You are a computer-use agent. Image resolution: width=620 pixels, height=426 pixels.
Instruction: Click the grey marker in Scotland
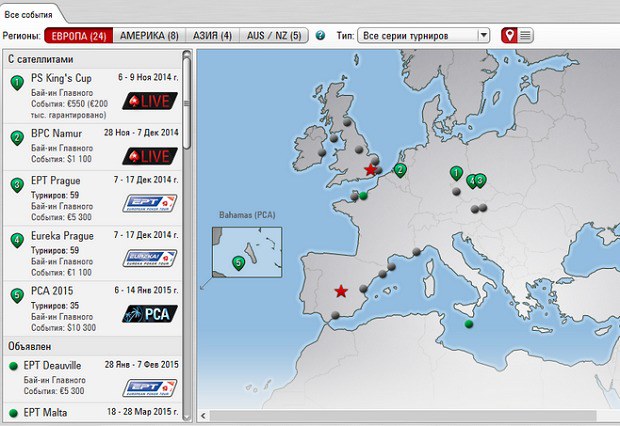coord(347,122)
